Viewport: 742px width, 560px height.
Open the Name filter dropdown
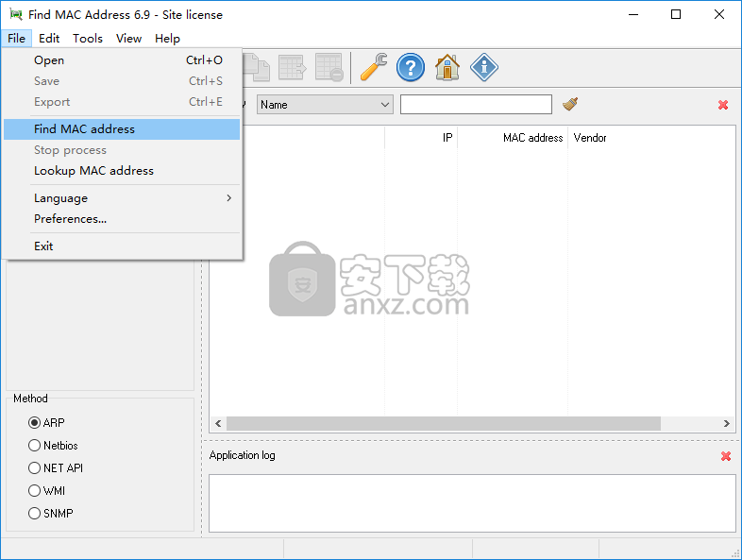[x=325, y=104]
